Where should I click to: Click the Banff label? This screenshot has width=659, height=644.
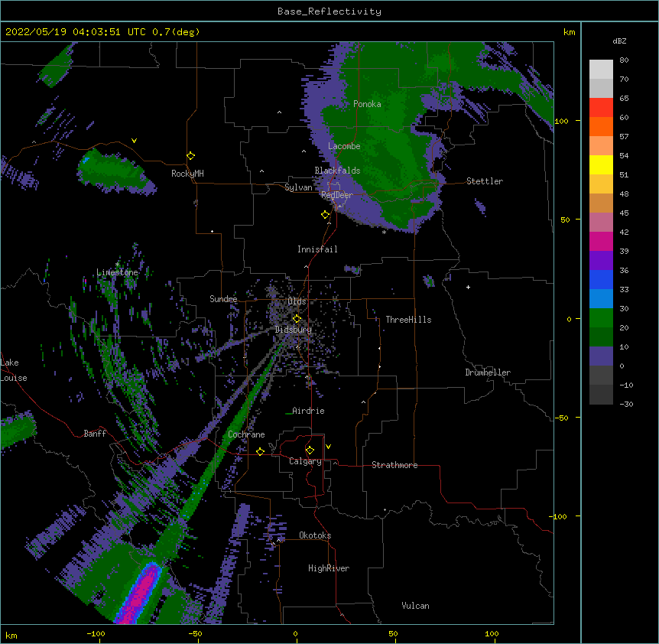(x=95, y=434)
